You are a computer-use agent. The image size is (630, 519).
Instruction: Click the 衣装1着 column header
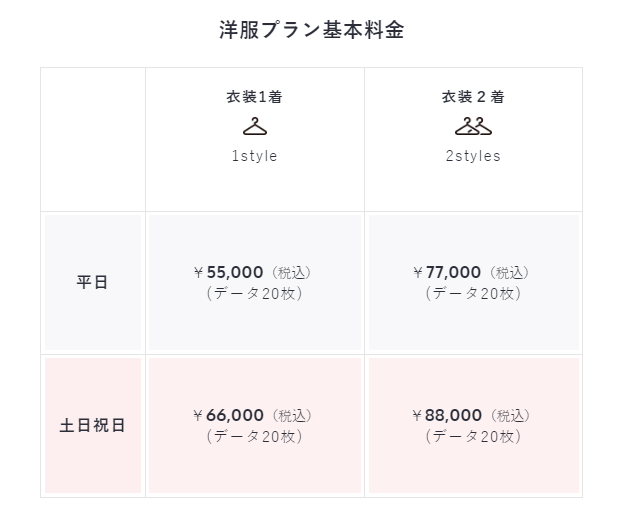(254, 97)
